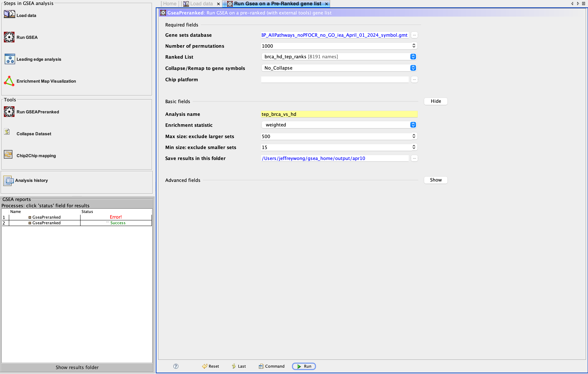The height and width of the screenshot is (374, 588).
Task: Click the Reset button
Action: (x=210, y=366)
